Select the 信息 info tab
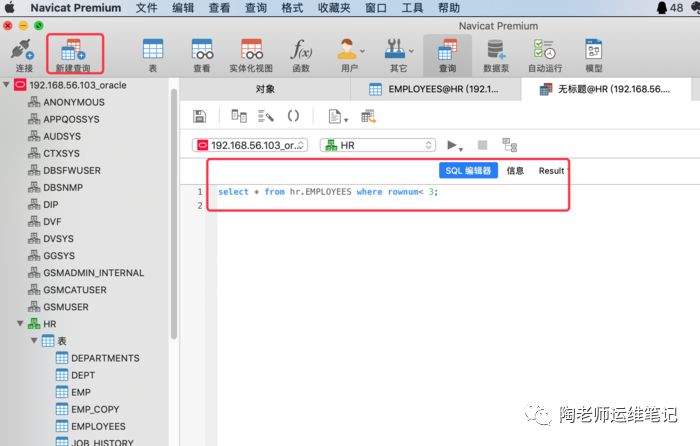This screenshot has width=700, height=446. click(x=515, y=171)
